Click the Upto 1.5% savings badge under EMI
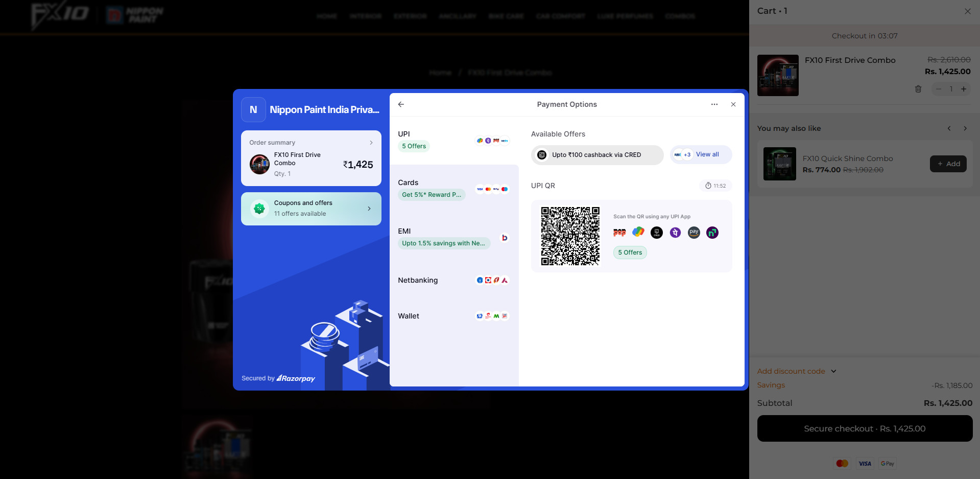 coord(444,243)
